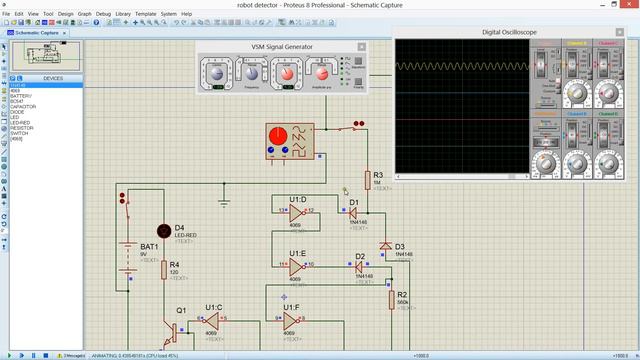Click oscilloscope display horizontal scrollbar
Image resolution: width=640 pixels, height=360 pixels.
462,176
